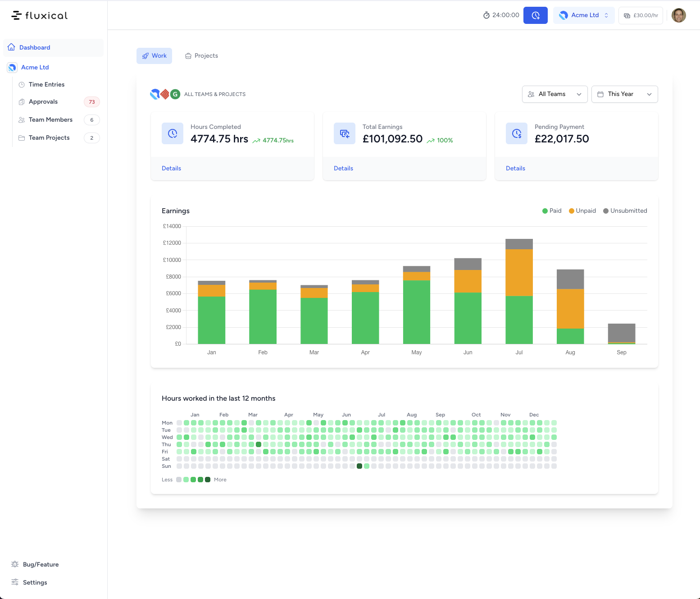Open Details link under Hours Completed
The width and height of the screenshot is (700, 599).
click(x=171, y=169)
